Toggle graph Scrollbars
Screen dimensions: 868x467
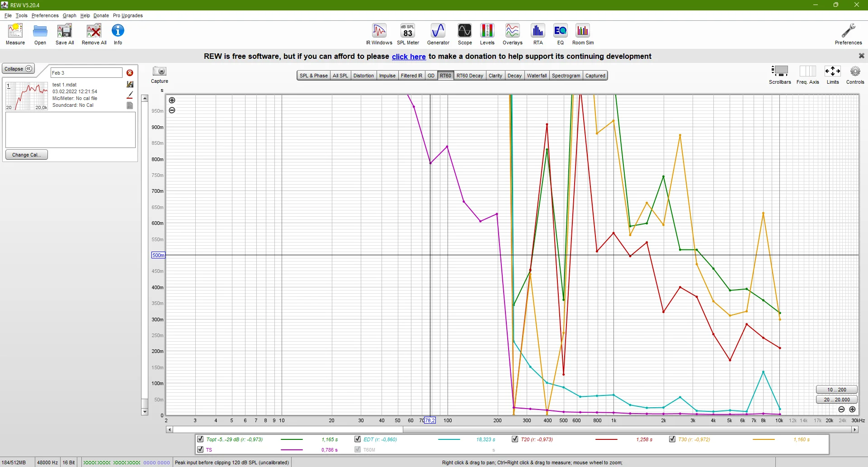[780, 75]
